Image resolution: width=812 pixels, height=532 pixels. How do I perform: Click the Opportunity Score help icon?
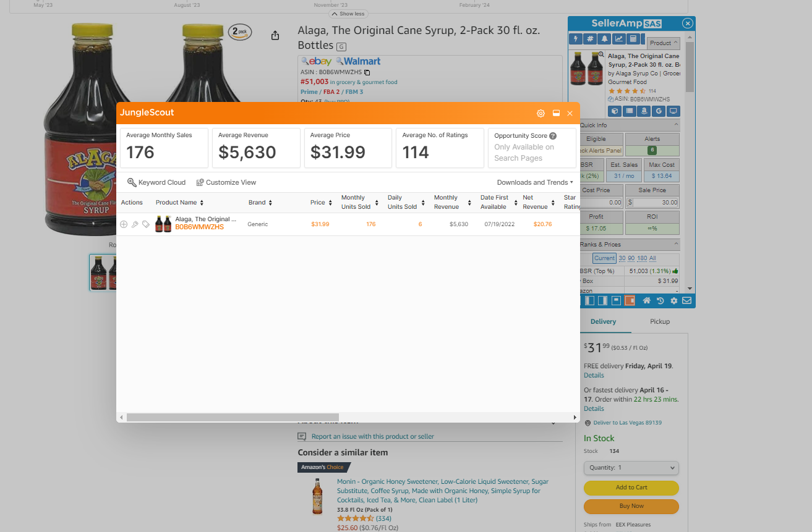(553, 136)
